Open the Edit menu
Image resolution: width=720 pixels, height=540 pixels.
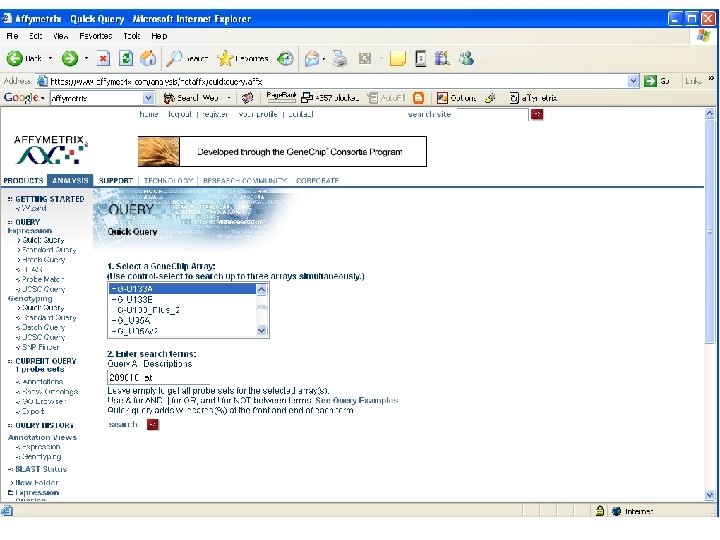35,36
